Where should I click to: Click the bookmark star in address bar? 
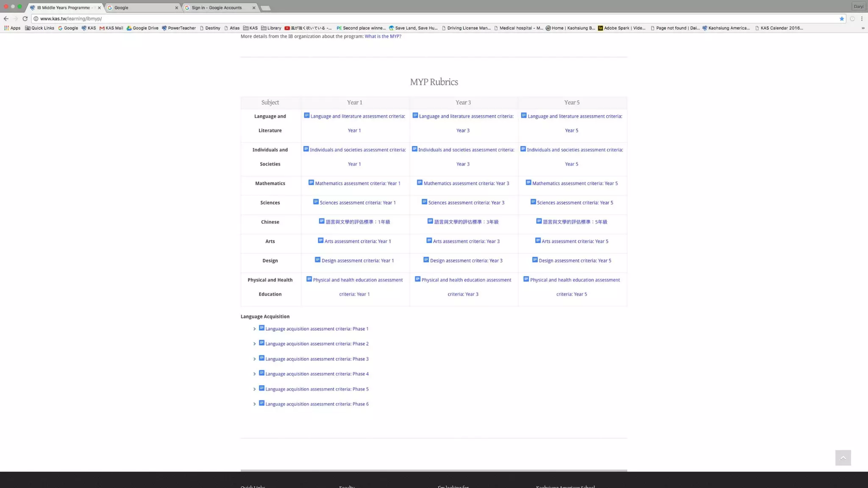pyautogui.click(x=842, y=19)
